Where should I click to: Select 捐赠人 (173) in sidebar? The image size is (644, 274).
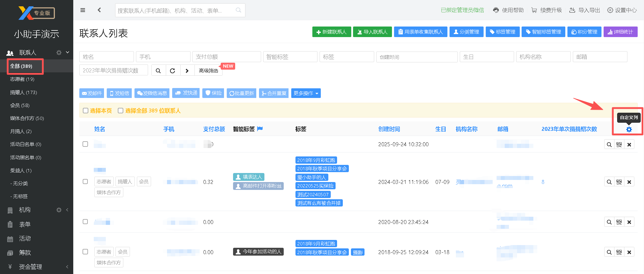click(24, 93)
